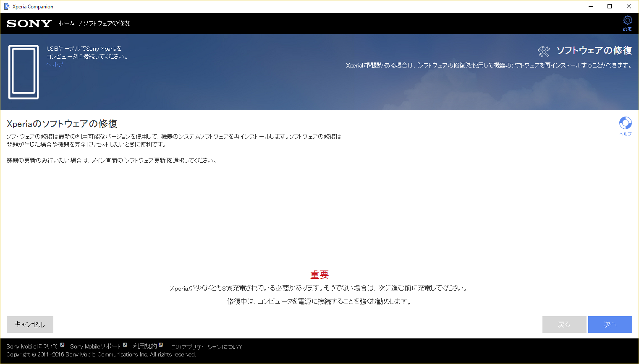Proceed with the 次へ button
This screenshot has width=639, height=364.
point(610,325)
